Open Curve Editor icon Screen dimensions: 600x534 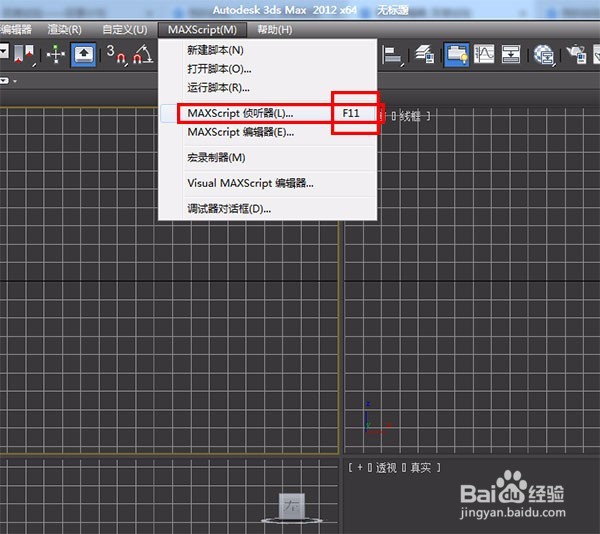tap(484, 54)
